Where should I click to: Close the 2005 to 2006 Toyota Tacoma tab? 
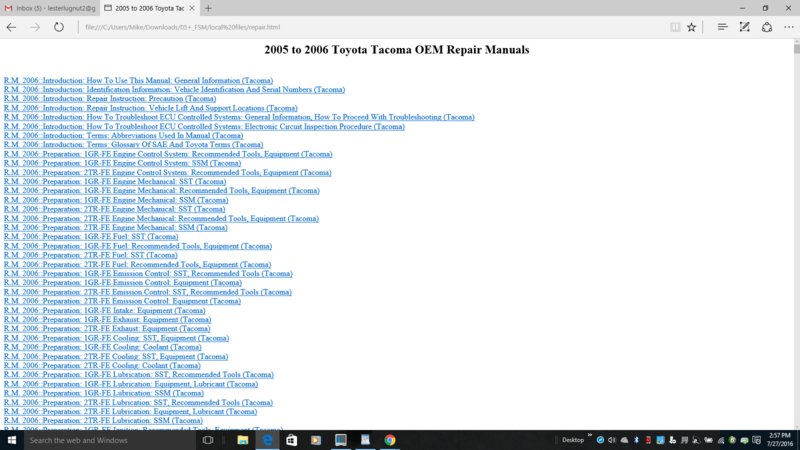coord(192,8)
